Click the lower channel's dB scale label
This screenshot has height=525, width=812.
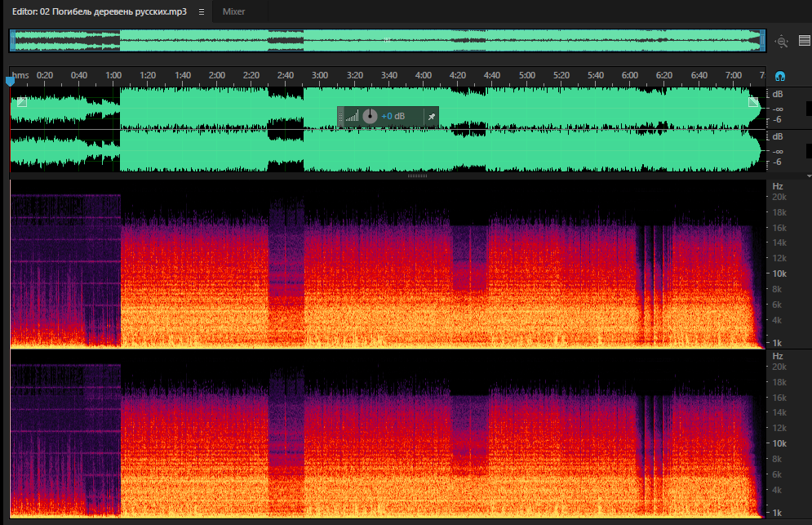point(777,136)
